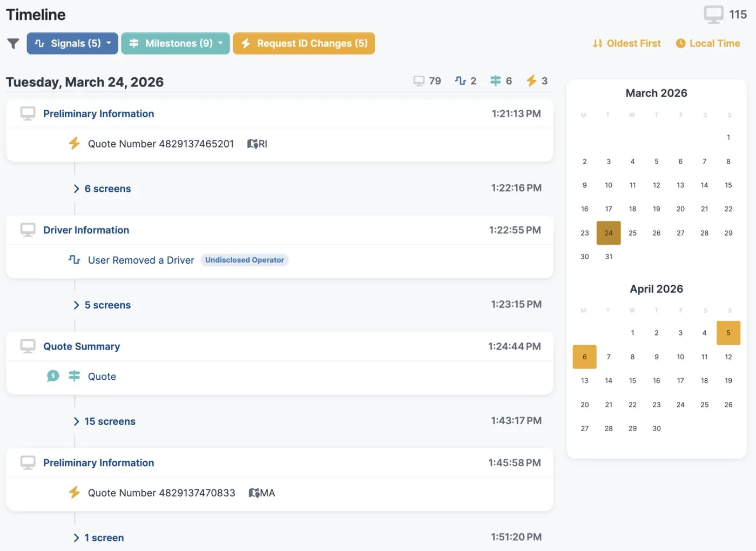Click the User Removed a Driver text
Viewport: 756px width, 551px height.
pyautogui.click(x=141, y=260)
